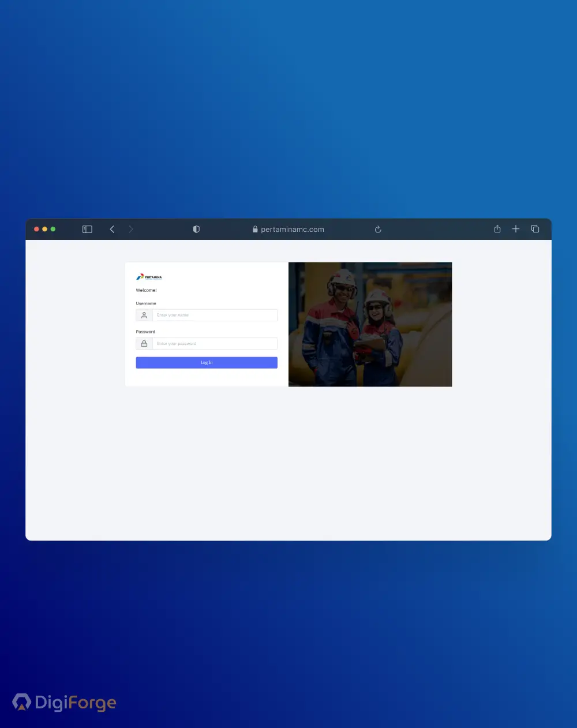The height and width of the screenshot is (728, 577).
Task: Click the Pertamina logo
Action: coord(149,277)
